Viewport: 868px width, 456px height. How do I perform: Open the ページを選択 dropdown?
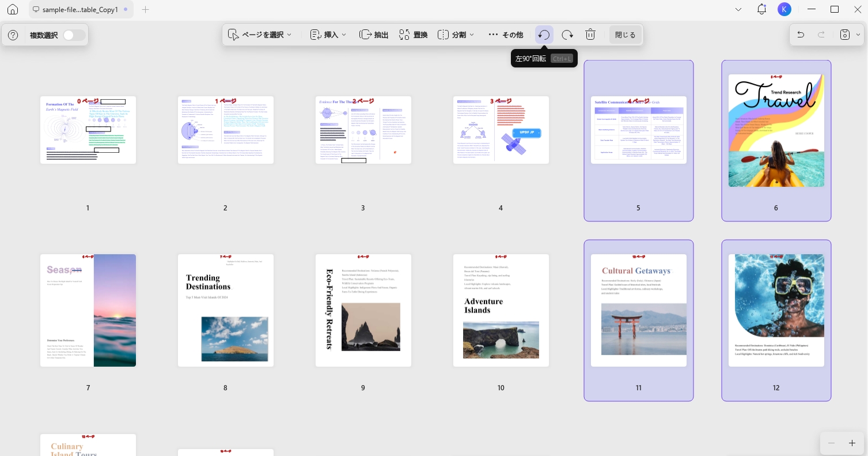260,35
